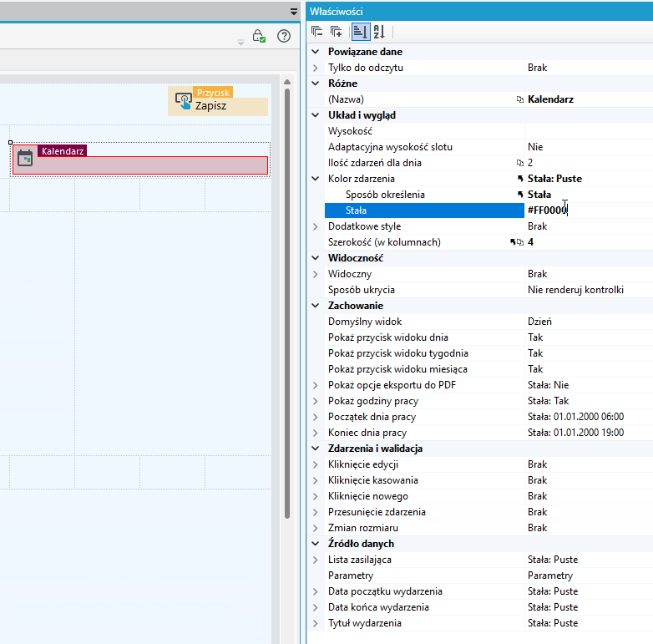
Task: Select the Stała property row label
Action: (356, 210)
